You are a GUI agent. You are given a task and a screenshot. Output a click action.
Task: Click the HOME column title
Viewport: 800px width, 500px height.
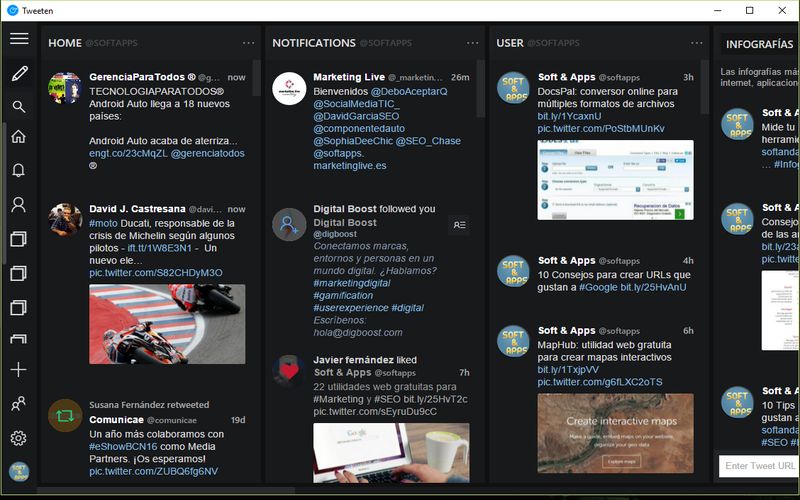(x=65, y=43)
